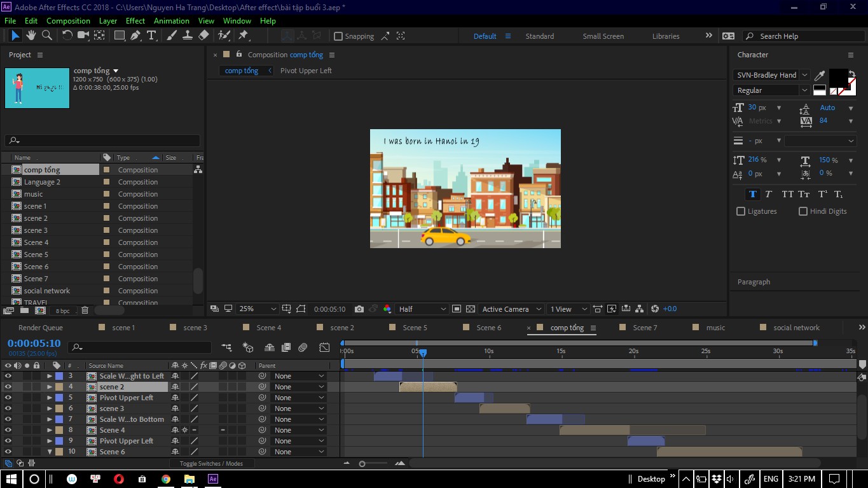The image size is (868, 488).
Task: Toggle the viewer transparency grid
Action: click(471, 309)
